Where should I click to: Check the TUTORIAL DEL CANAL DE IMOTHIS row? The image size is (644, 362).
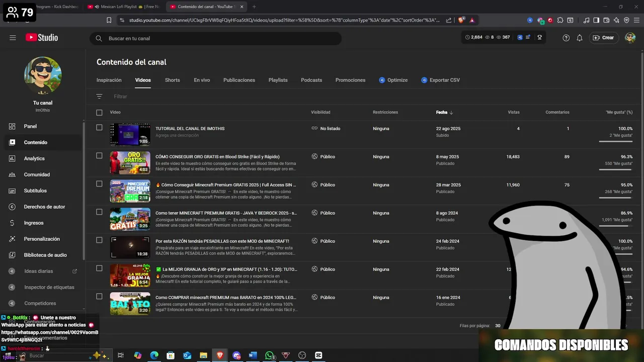click(99, 128)
